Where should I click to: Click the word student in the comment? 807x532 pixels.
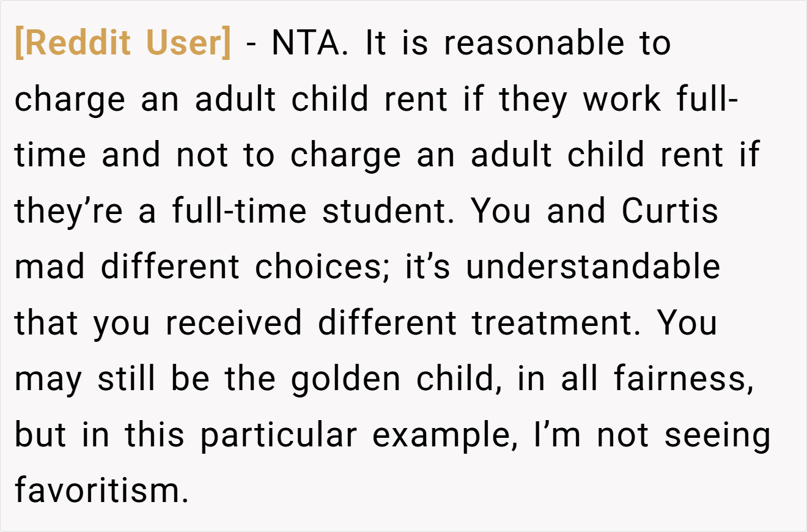coord(389,211)
